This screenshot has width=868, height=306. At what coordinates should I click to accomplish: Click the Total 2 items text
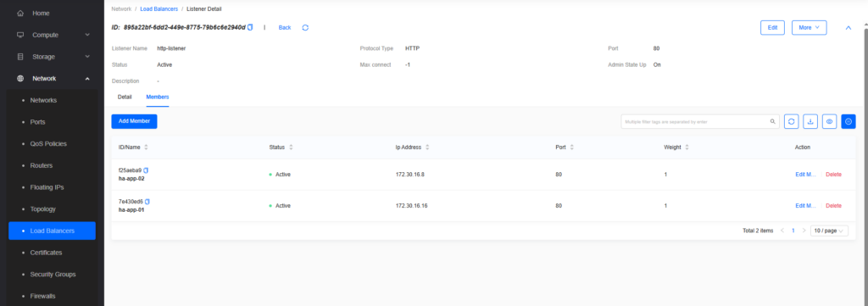click(758, 231)
